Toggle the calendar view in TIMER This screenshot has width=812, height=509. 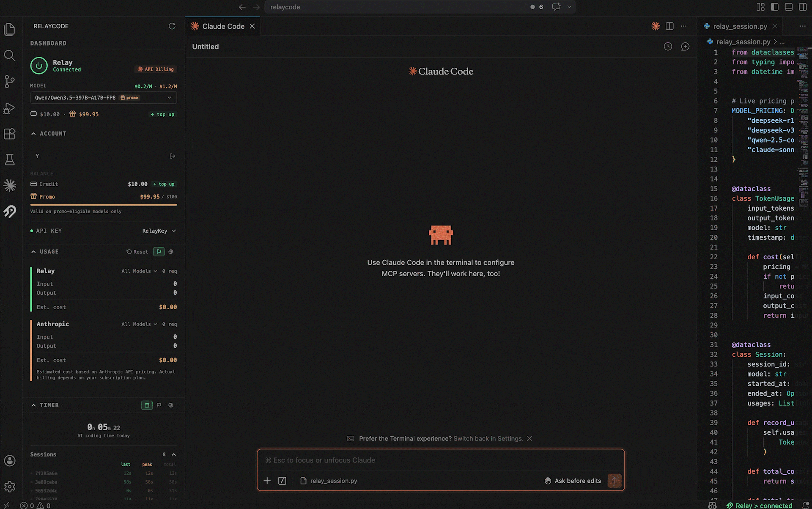(x=147, y=405)
